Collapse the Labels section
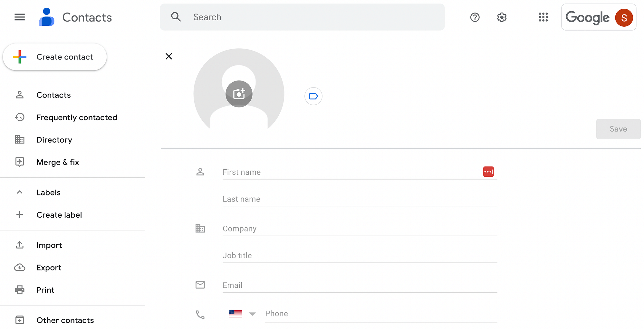The width and height of the screenshot is (644, 329). (20, 192)
